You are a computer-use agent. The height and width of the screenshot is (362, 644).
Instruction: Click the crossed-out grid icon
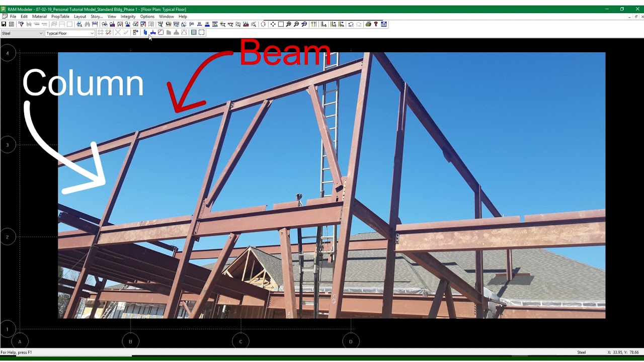109,32
